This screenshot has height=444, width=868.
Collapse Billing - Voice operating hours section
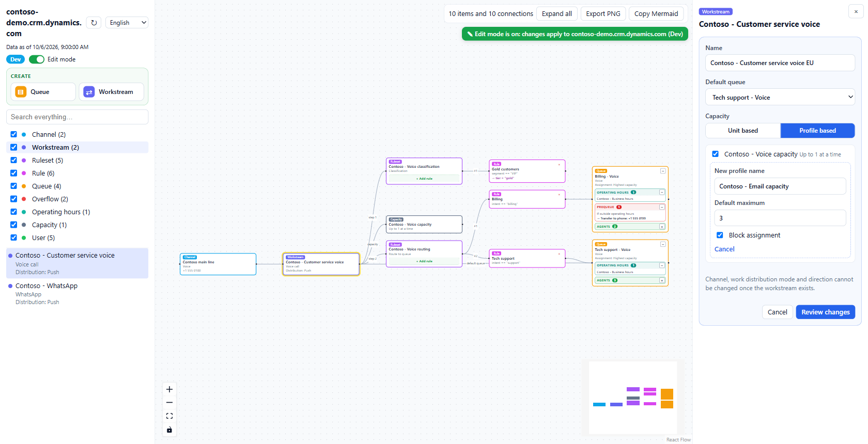[x=662, y=192]
